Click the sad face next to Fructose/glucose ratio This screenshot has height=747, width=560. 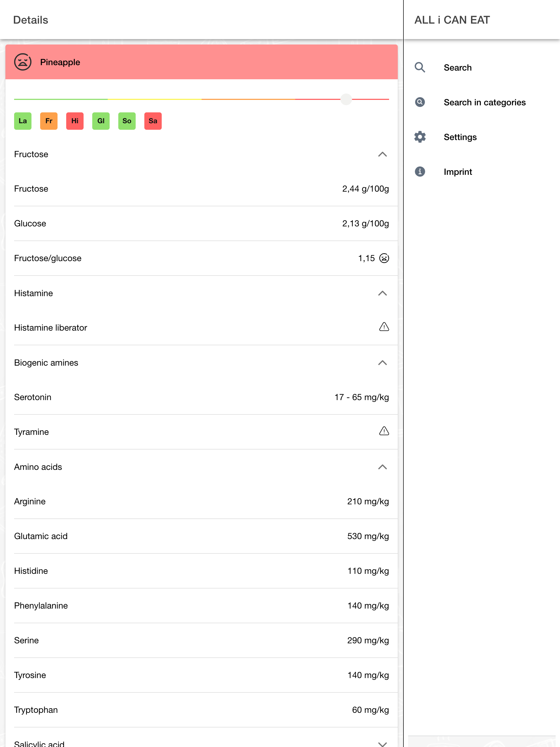[384, 258]
